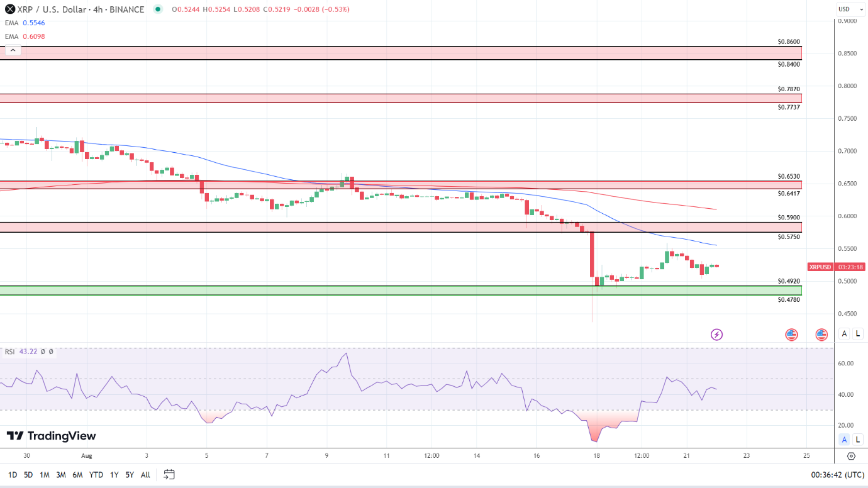The image size is (868, 488).
Task: Select the 5Y date range
Action: click(130, 475)
